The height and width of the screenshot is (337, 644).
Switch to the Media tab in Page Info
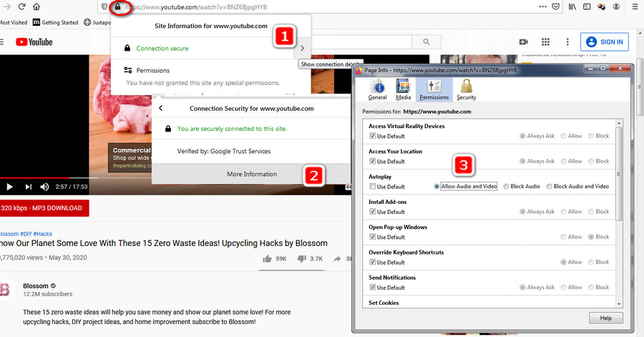point(404,89)
